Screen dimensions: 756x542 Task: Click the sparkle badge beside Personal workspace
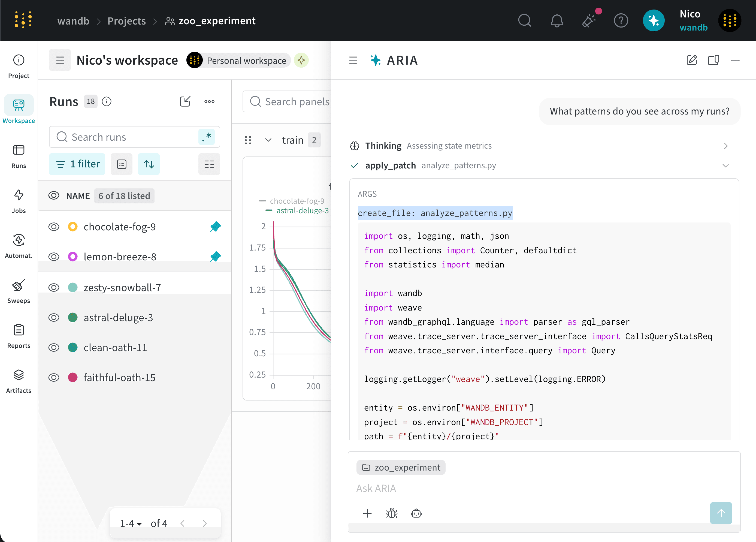coord(301,60)
